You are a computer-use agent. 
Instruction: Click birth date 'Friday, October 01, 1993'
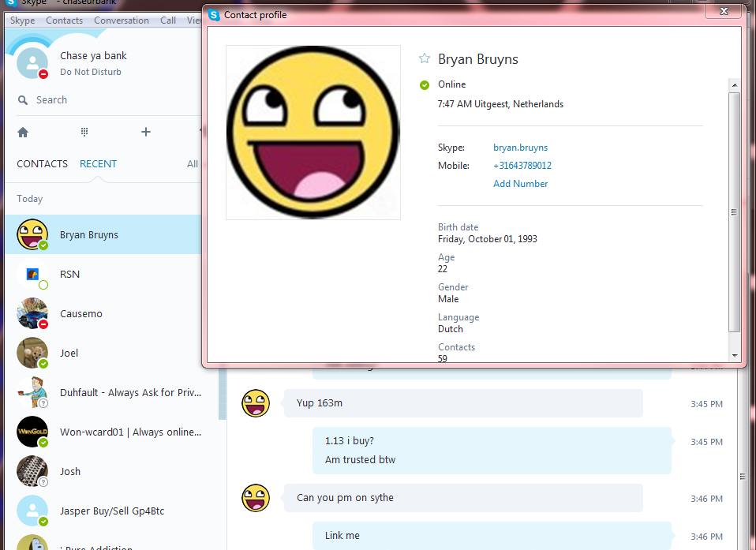pos(488,239)
